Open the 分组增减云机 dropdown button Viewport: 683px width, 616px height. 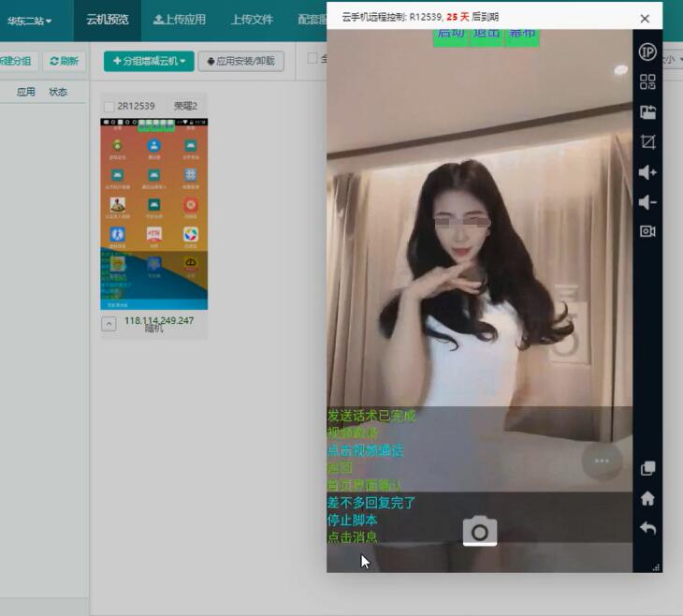pyautogui.click(x=149, y=61)
